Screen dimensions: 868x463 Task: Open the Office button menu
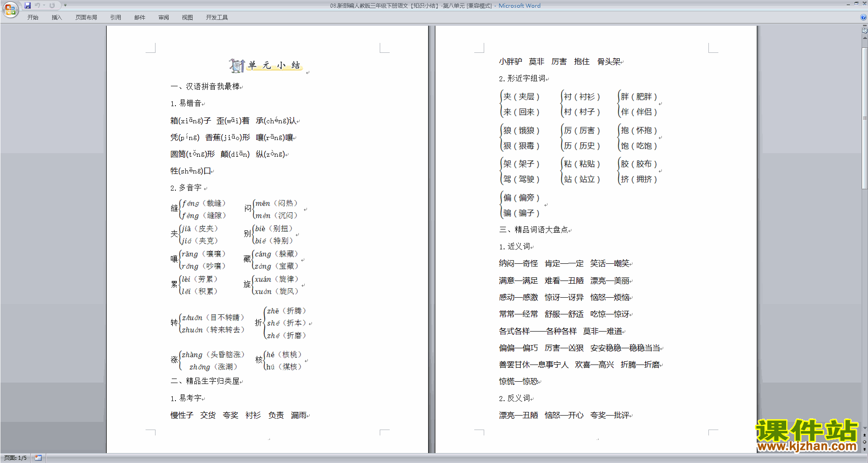coord(10,9)
